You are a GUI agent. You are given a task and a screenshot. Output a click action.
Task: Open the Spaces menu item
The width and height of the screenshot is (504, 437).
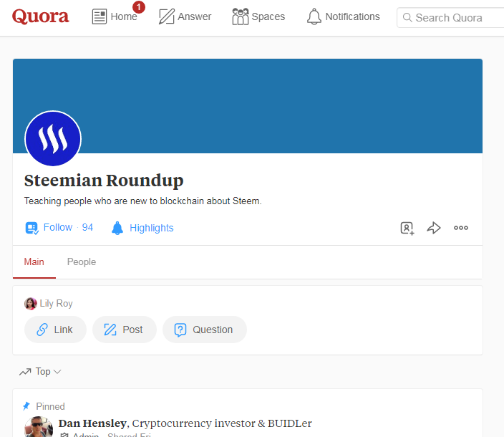pos(258,16)
